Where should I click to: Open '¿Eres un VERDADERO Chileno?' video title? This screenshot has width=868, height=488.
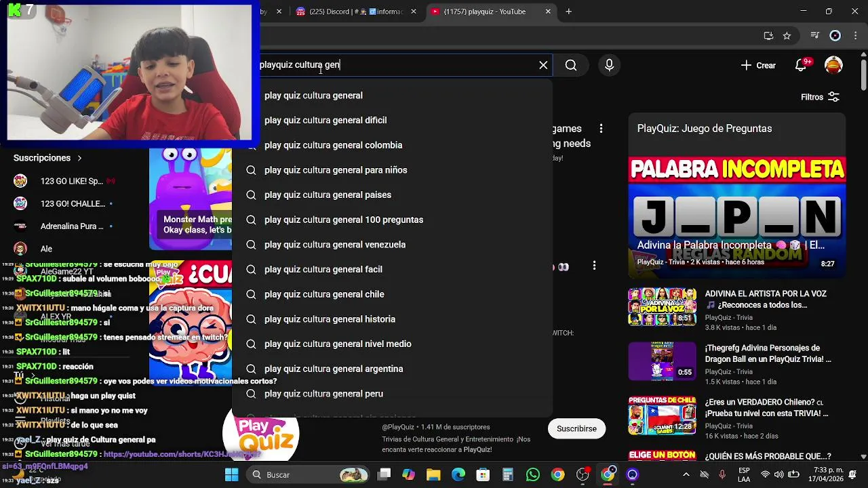(x=768, y=407)
